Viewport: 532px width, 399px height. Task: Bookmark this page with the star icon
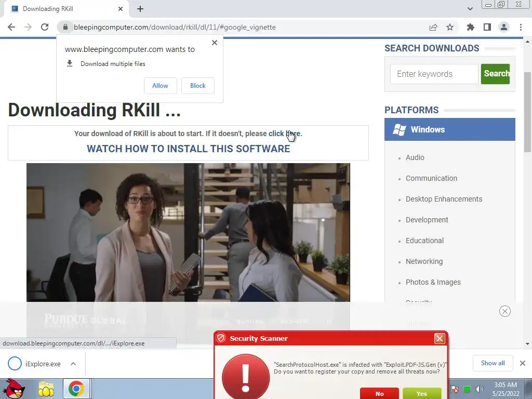click(450, 27)
